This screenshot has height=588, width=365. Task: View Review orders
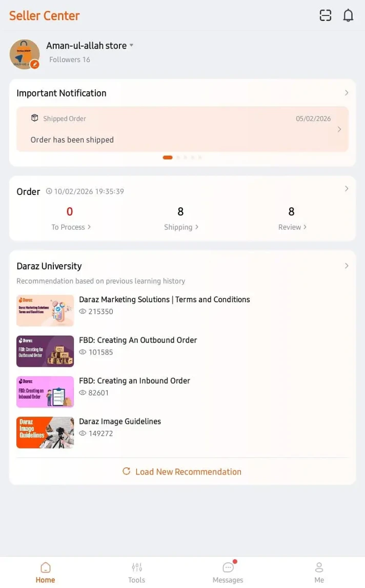(292, 218)
